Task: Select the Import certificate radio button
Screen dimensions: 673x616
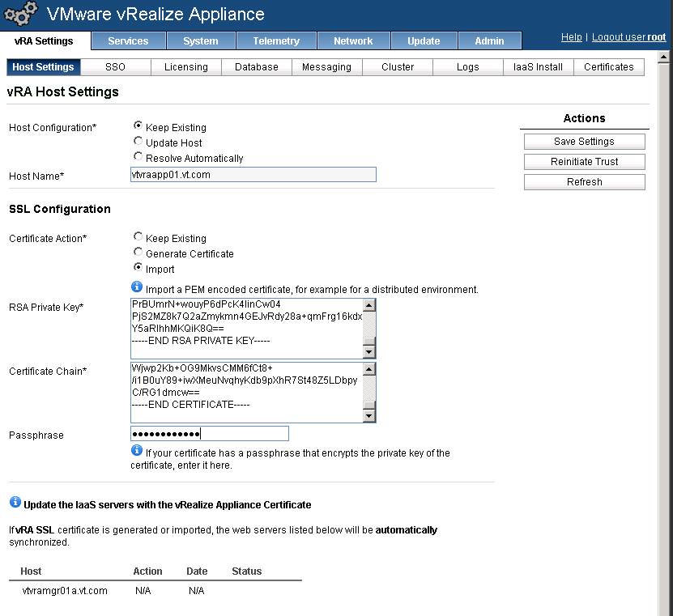Action: coord(138,267)
